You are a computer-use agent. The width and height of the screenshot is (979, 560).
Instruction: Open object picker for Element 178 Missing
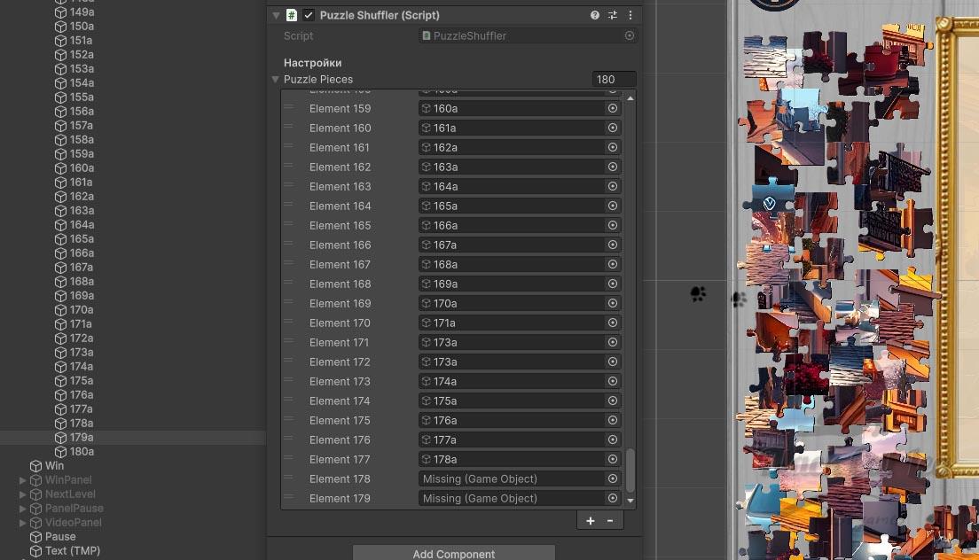[x=613, y=479]
